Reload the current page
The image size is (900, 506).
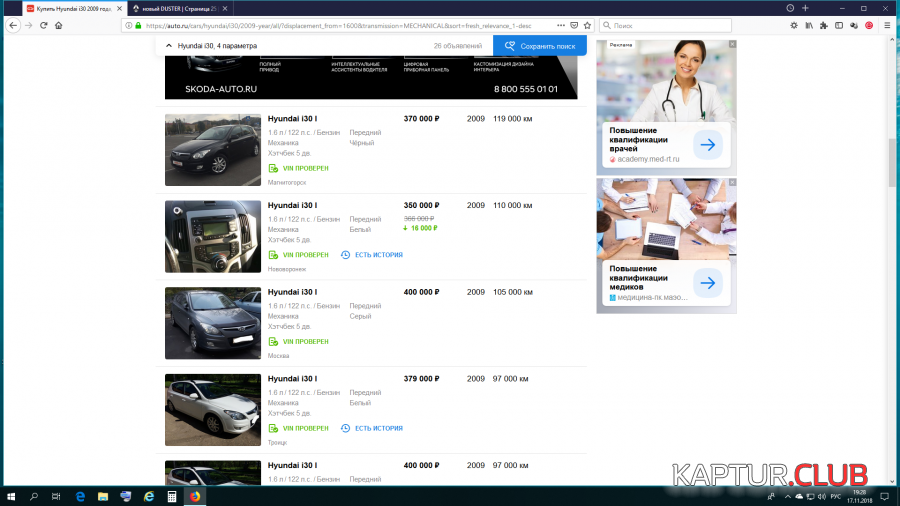click(x=44, y=25)
